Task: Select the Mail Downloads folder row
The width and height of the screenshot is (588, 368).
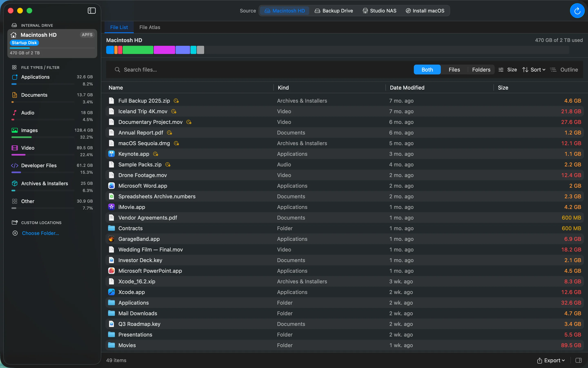Action: [345, 313]
